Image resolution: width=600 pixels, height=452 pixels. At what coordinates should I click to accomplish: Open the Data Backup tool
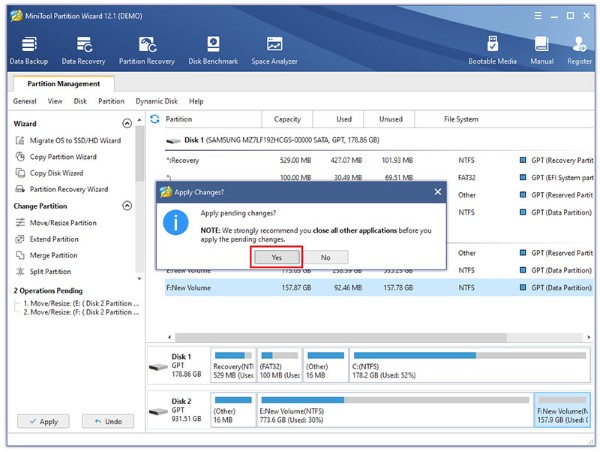tap(29, 50)
